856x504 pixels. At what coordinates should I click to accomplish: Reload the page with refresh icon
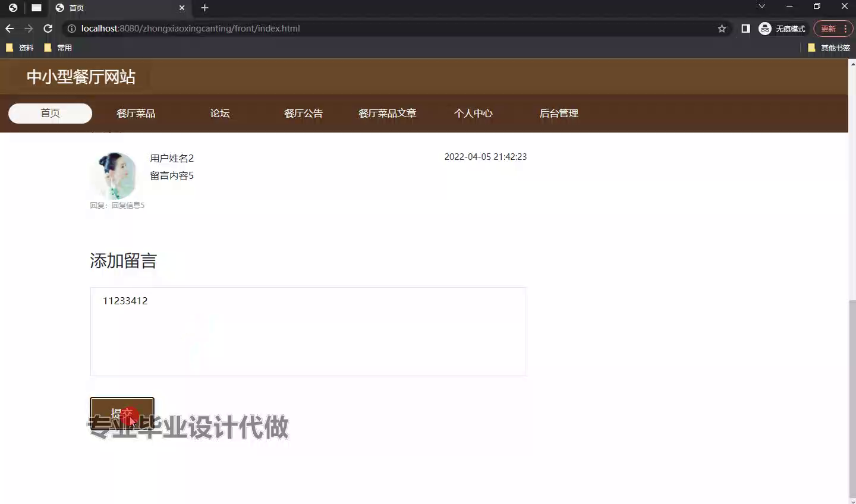pos(48,29)
